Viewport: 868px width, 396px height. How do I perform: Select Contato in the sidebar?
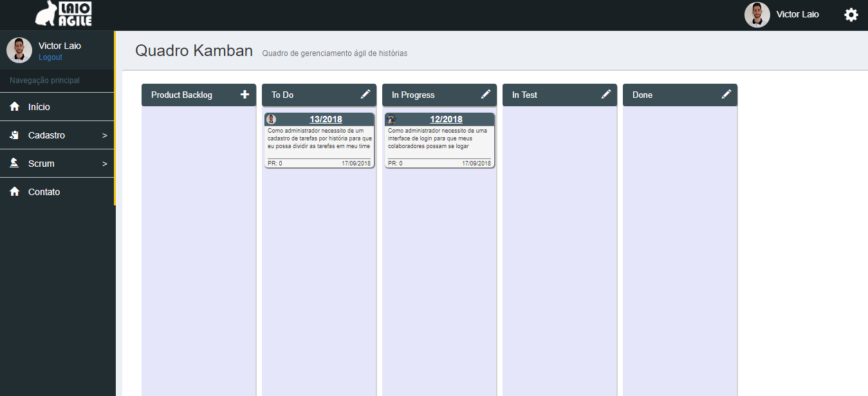pos(44,191)
